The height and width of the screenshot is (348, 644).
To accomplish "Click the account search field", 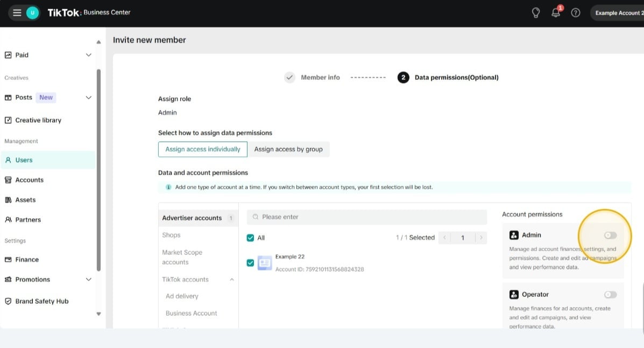I will (x=366, y=217).
